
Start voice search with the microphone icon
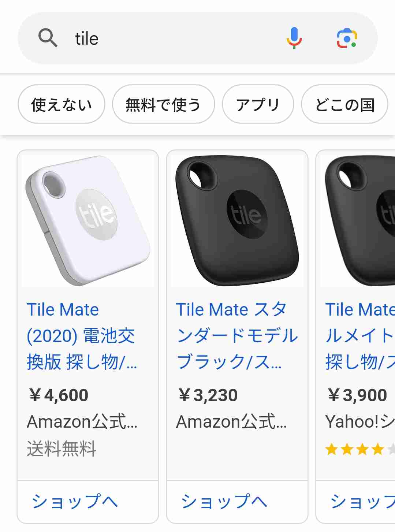[x=294, y=38]
